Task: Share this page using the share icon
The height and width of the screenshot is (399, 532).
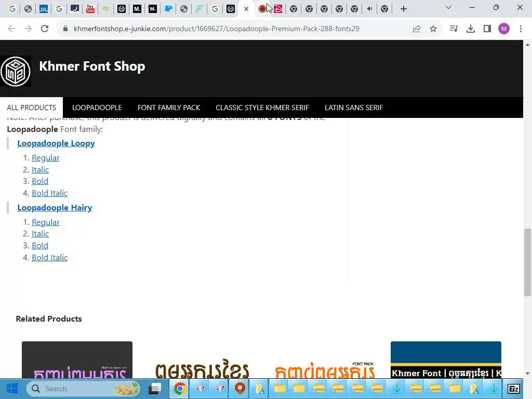Action: point(417,29)
